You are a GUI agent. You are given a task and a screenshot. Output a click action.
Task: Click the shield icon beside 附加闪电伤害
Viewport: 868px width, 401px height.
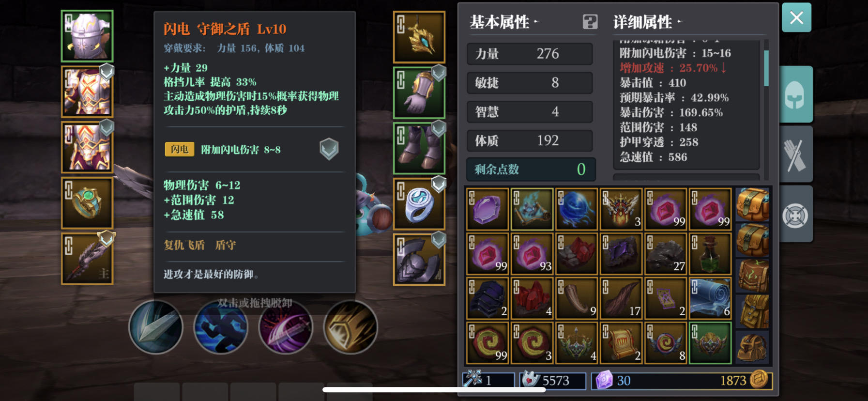(329, 149)
